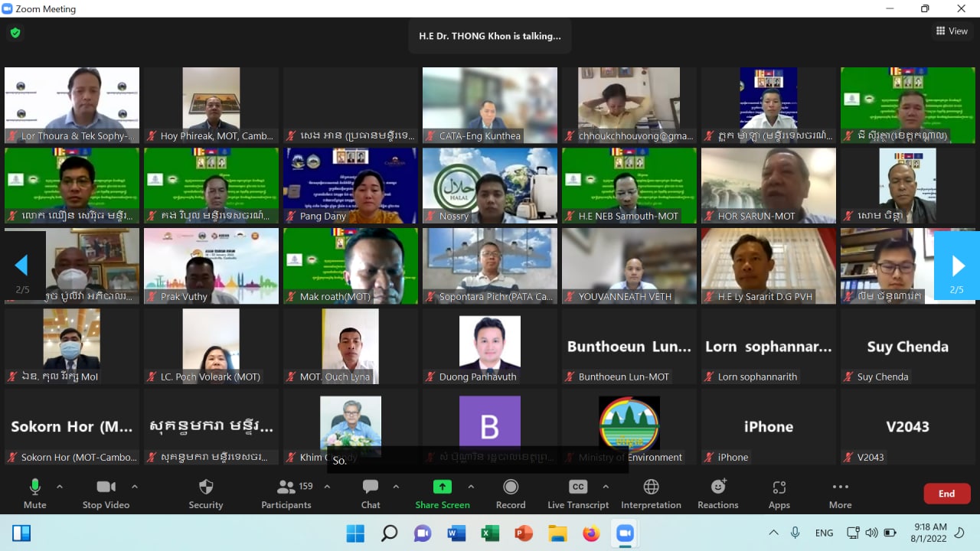Expand video options arrow beside Stop Video

point(135,487)
